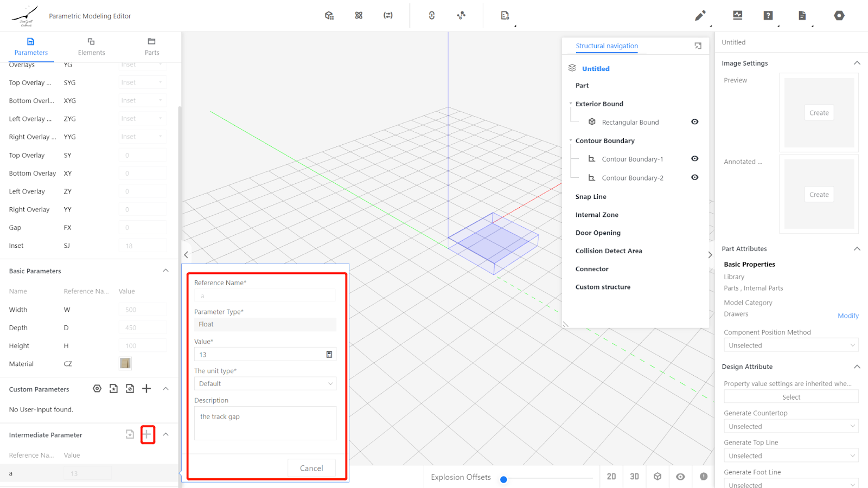Click the plus icon in Custom Parameters
868x488 pixels.
pos(146,389)
